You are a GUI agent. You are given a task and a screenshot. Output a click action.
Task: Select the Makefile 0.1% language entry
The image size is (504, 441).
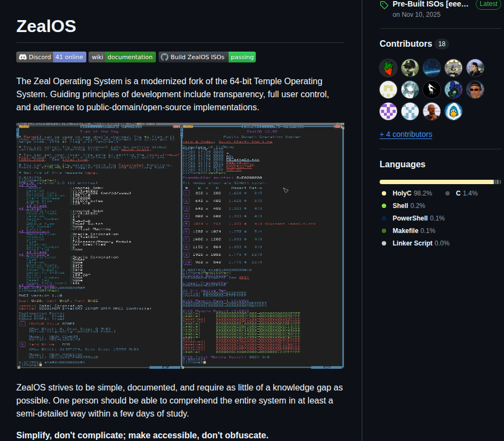(408, 231)
